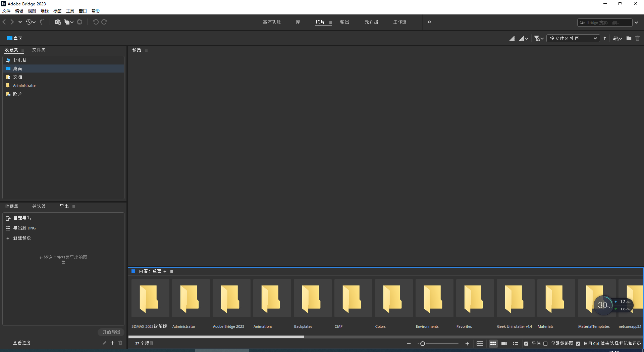Toggle ascending sort order arrow
The image size is (644, 352).
[x=605, y=39]
